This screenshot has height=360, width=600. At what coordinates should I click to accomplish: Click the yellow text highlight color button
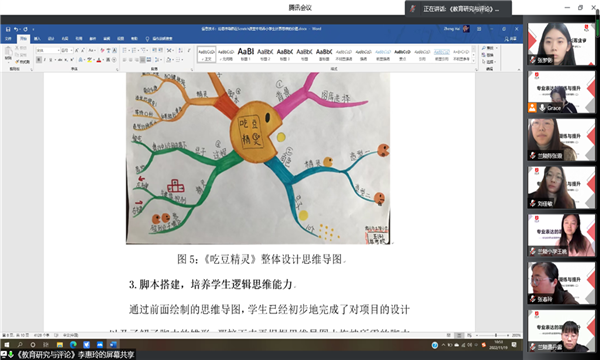tap(89, 60)
